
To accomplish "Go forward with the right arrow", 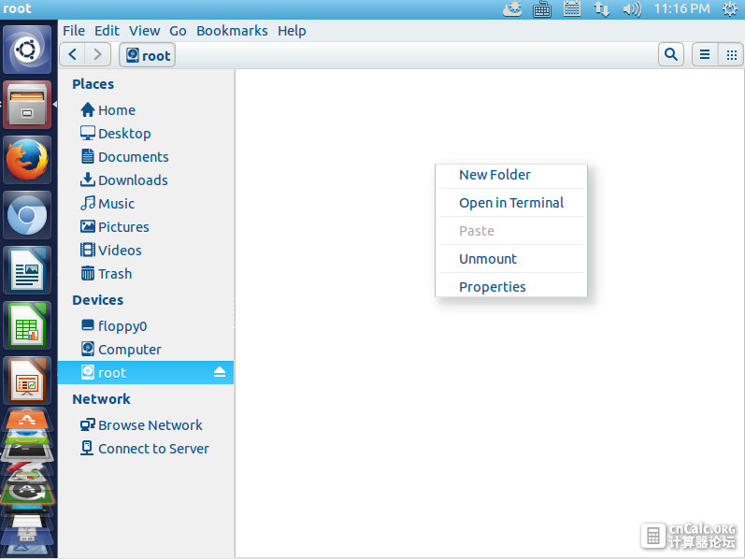I will click(98, 54).
